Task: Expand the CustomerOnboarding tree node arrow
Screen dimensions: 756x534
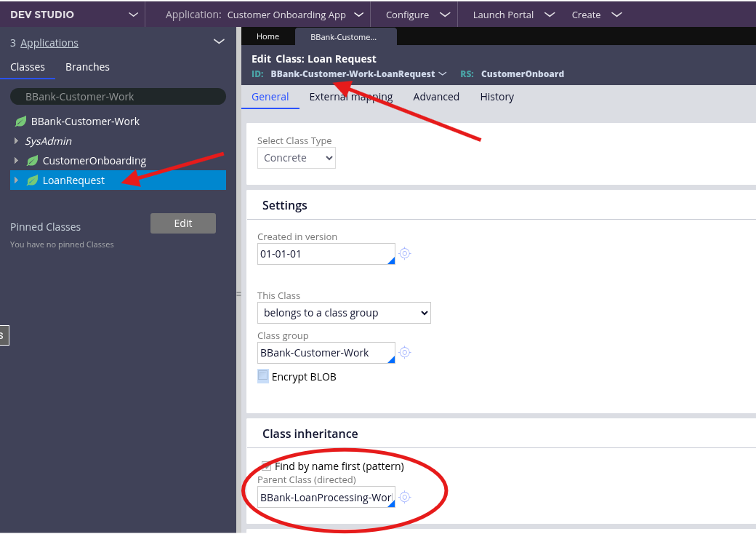Action: point(16,161)
